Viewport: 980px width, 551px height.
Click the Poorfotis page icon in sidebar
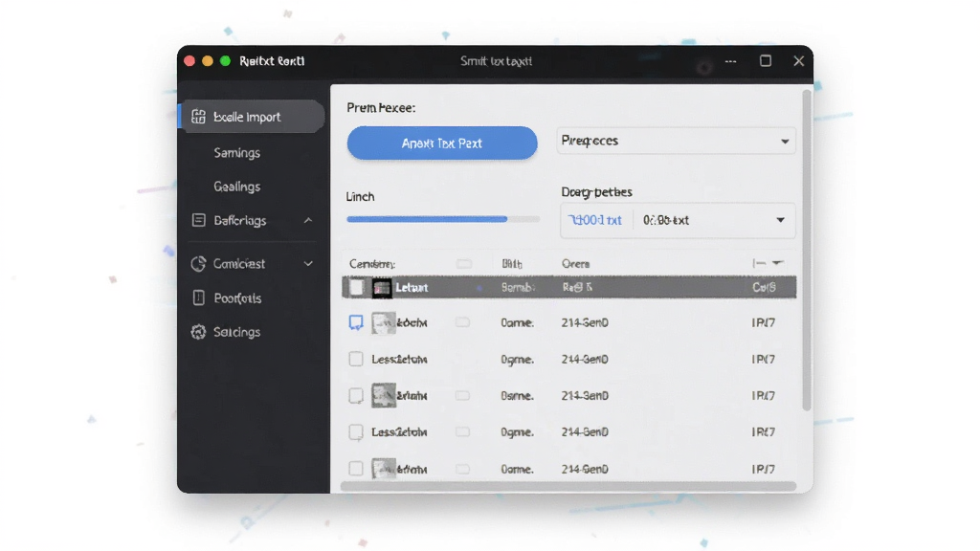pyautogui.click(x=198, y=298)
